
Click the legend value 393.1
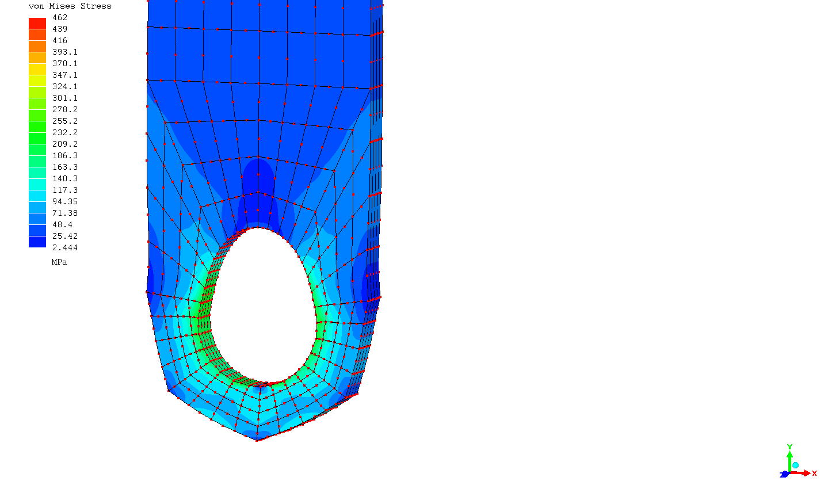65,52
